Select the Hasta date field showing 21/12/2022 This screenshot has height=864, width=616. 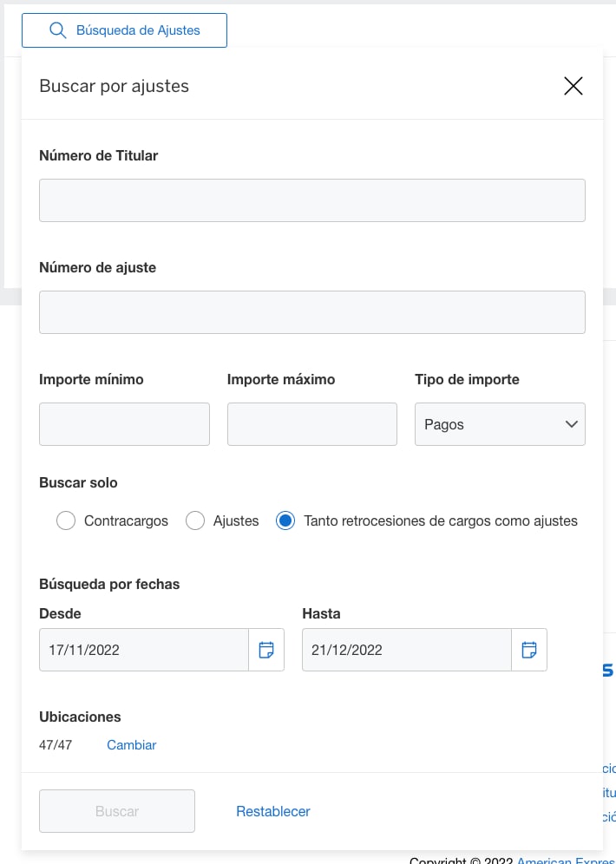(x=406, y=649)
